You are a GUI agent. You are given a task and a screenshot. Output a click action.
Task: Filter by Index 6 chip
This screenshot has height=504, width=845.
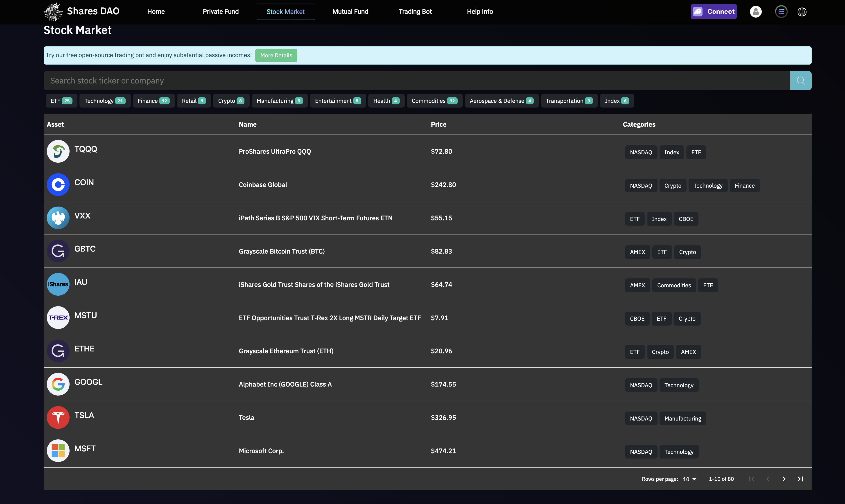(617, 101)
